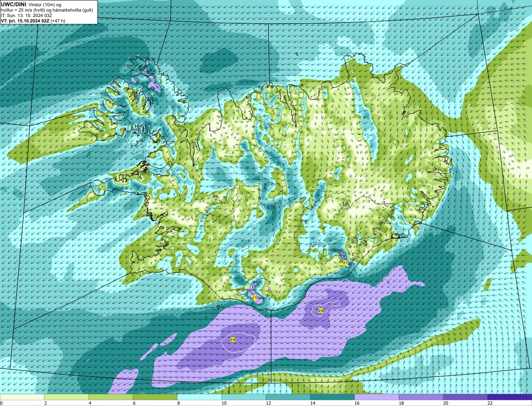
Task: Click the olive green 6–8 m/s legend swatch
Action: [x=155, y=397]
